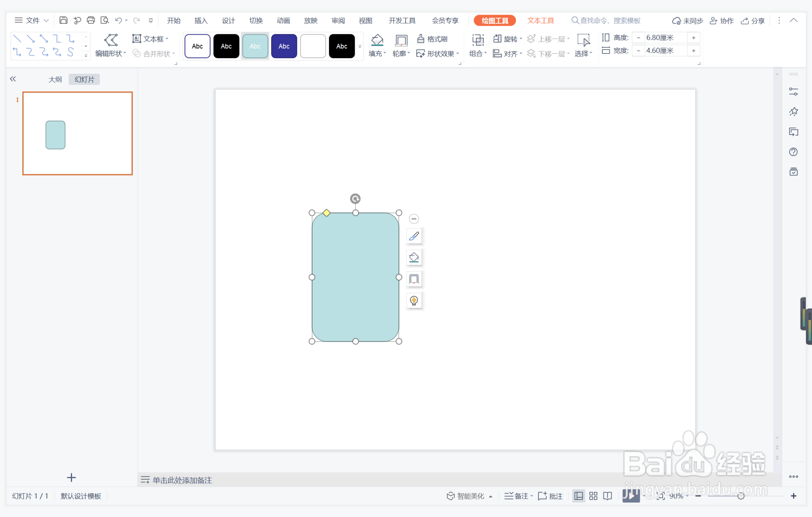This screenshot has width=812, height=517.
Task: Click the brush style icon beside shape
Action: [414, 236]
